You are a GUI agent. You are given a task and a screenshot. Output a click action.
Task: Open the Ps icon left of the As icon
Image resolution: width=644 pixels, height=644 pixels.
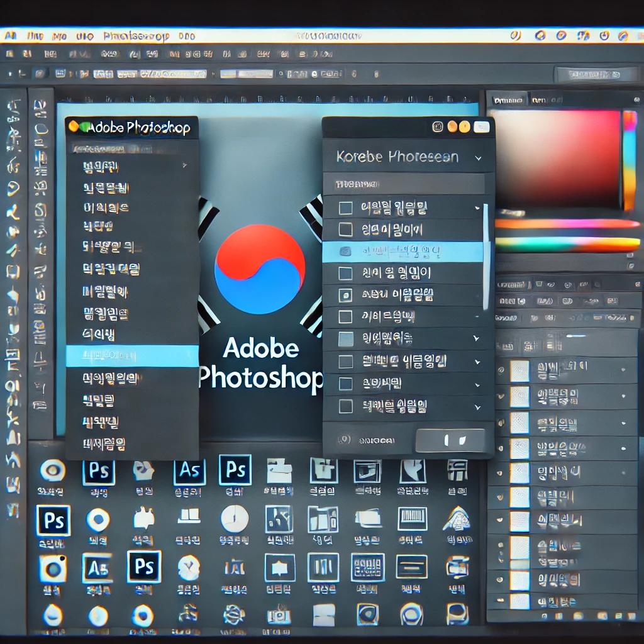[x=99, y=472]
